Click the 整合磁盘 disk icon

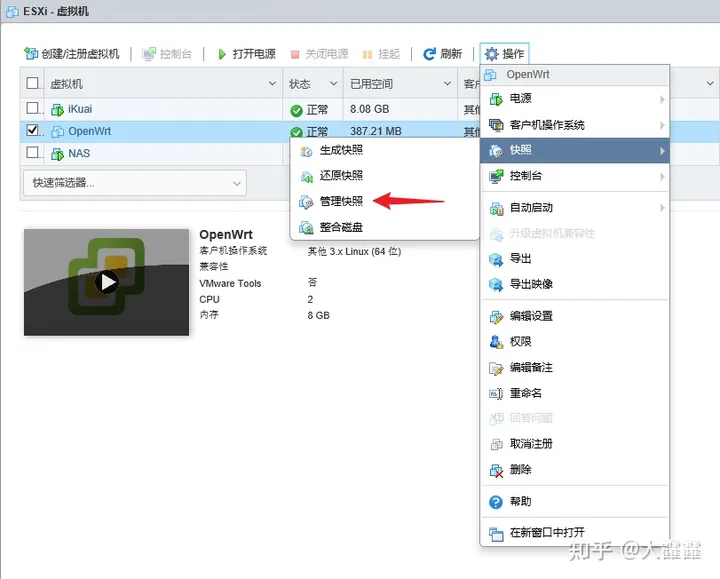307,228
